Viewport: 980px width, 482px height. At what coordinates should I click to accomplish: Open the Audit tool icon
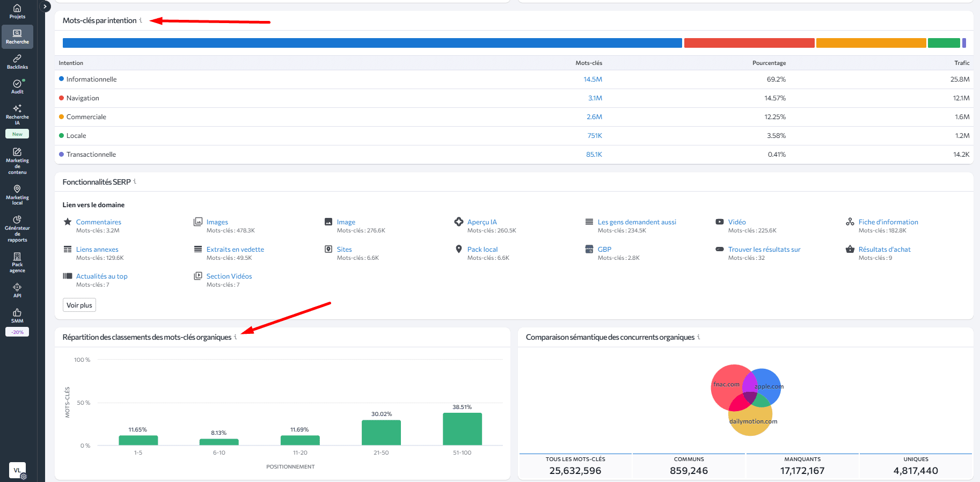pyautogui.click(x=17, y=86)
